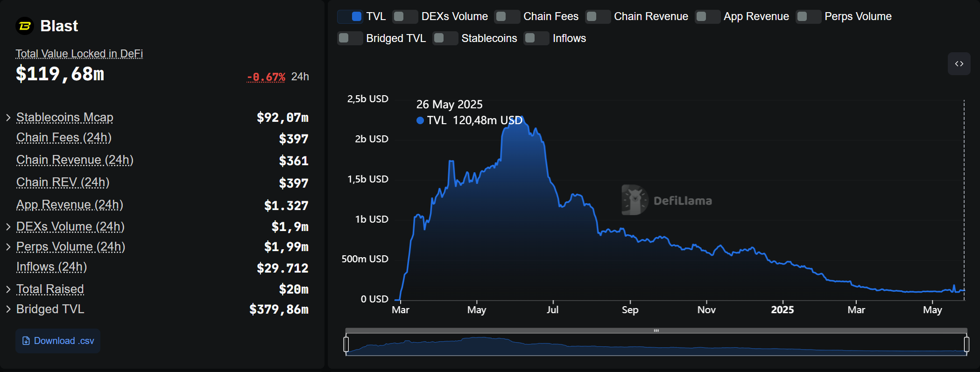Viewport: 980px width, 372px height.
Task: Click the -0.67% 24h change value
Action: tap(266, 77)
